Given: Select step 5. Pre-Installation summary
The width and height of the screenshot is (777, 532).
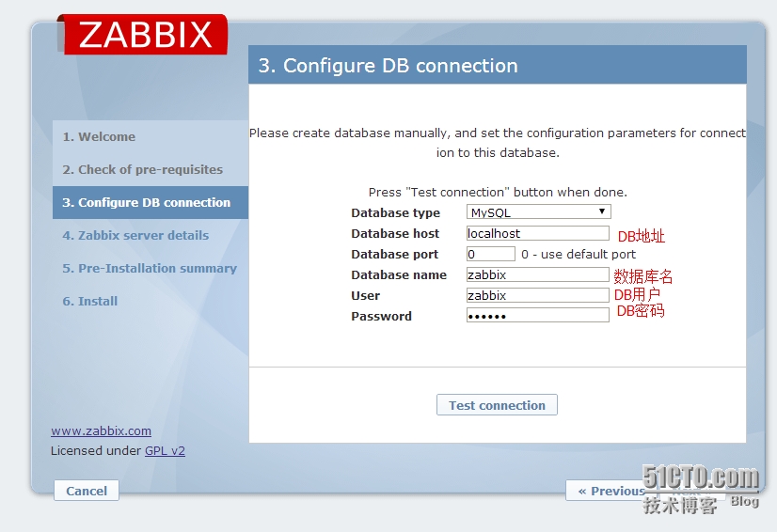Looking at the screenshot, I should (x=151, y=268).
